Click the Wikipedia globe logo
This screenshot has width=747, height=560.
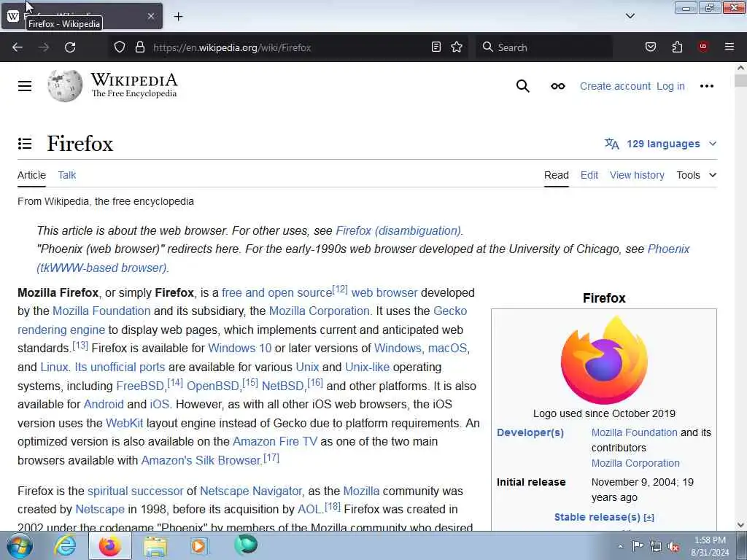65,86
